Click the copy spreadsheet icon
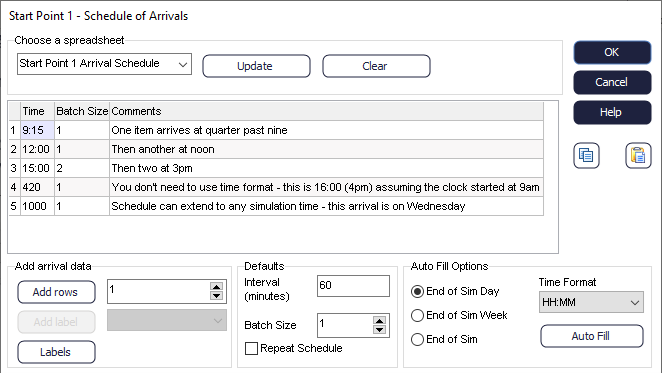The image size is (662, 373). click(x=586, y=155)
